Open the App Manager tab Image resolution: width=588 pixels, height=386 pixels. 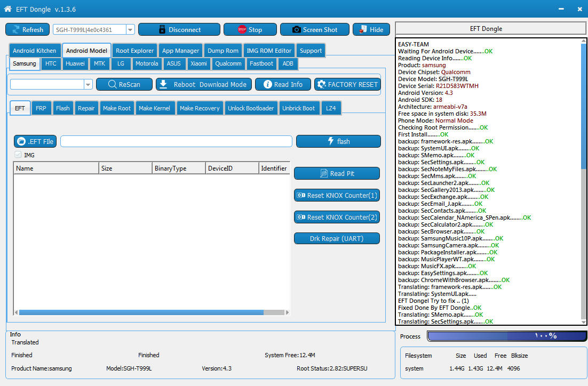tap(180, 51)
